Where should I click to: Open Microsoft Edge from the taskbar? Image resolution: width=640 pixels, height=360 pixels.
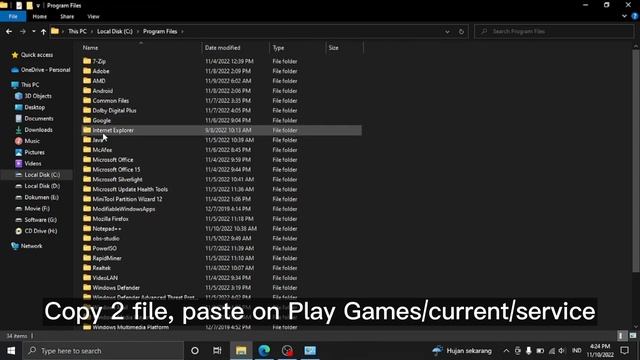(264, 351)
